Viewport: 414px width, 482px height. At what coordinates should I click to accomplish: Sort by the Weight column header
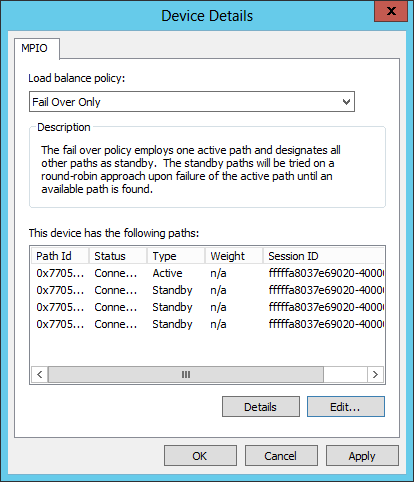pyautogui.click(x=234, y=256)
